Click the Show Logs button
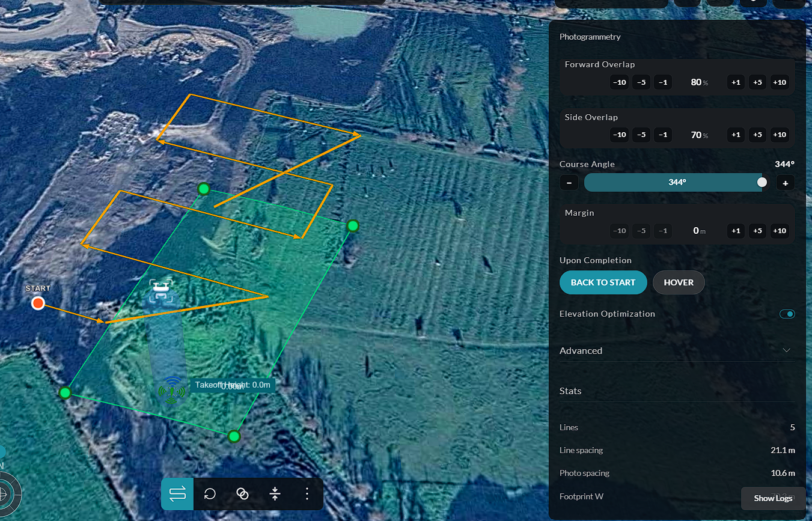The height and width of the screenshot is (521, 812). (x=773, y=498)
